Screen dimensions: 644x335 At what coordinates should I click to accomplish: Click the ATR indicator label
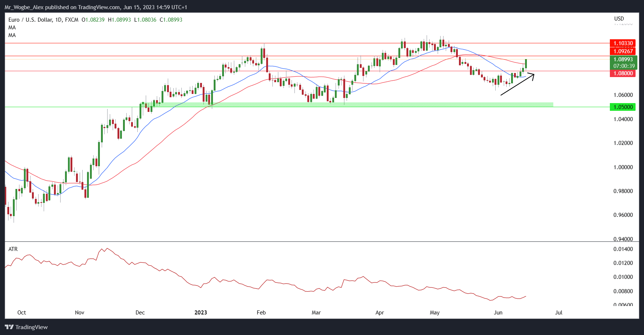click(x=13, y=249)
